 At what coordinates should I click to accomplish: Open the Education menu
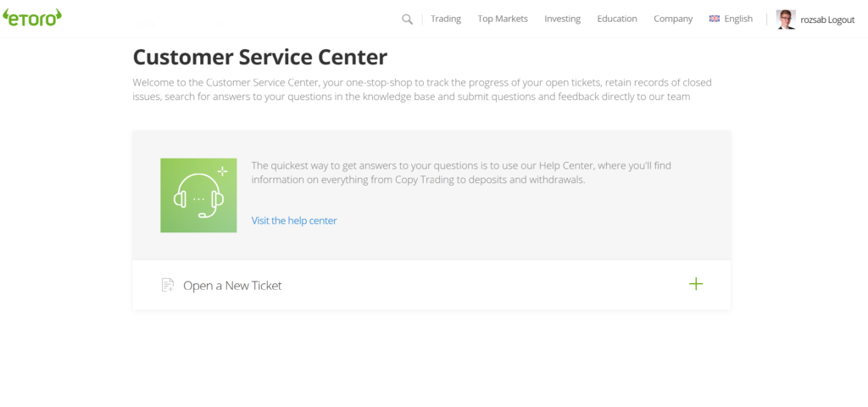tap(617, 19)
